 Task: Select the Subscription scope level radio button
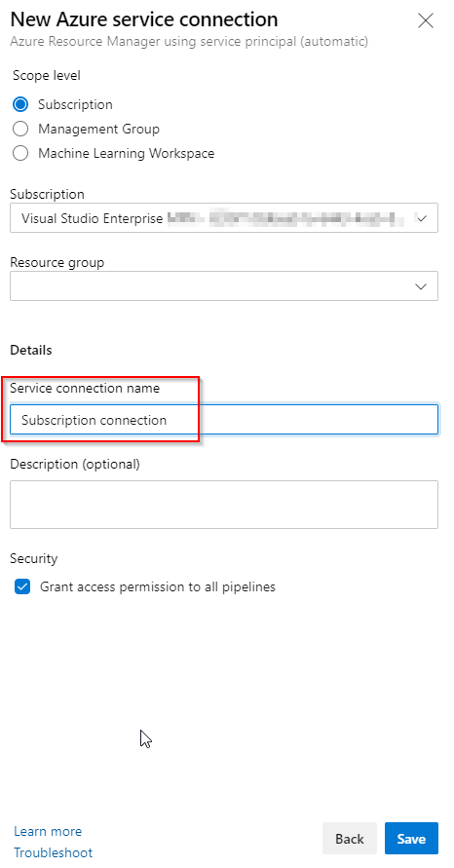pos(20,104)
